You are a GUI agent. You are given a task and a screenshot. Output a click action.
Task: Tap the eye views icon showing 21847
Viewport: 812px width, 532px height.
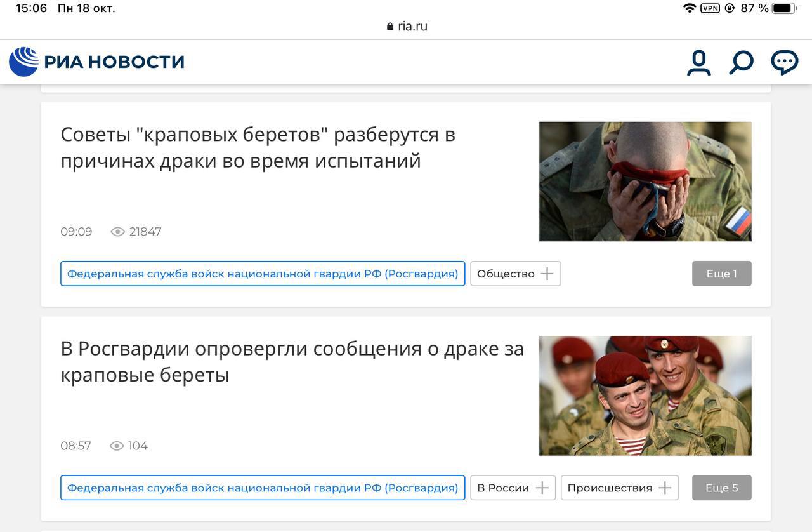(117, 232)
